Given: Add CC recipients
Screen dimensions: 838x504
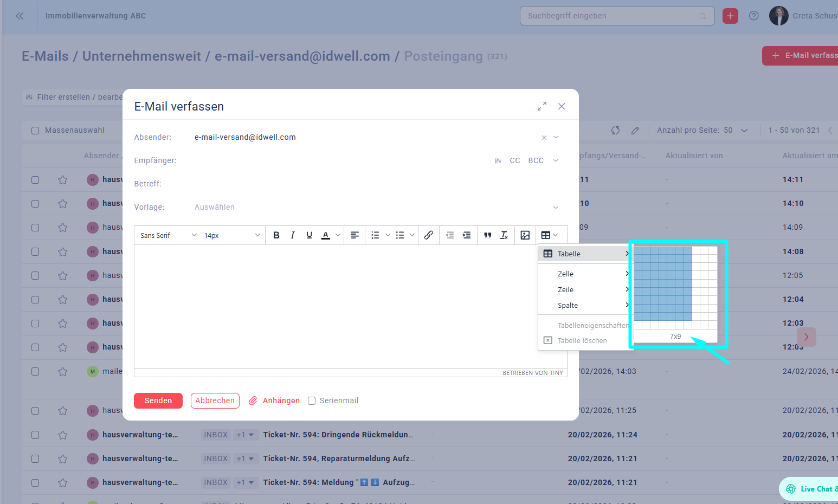Looking at the screenshot, I should tap(515, 161).
